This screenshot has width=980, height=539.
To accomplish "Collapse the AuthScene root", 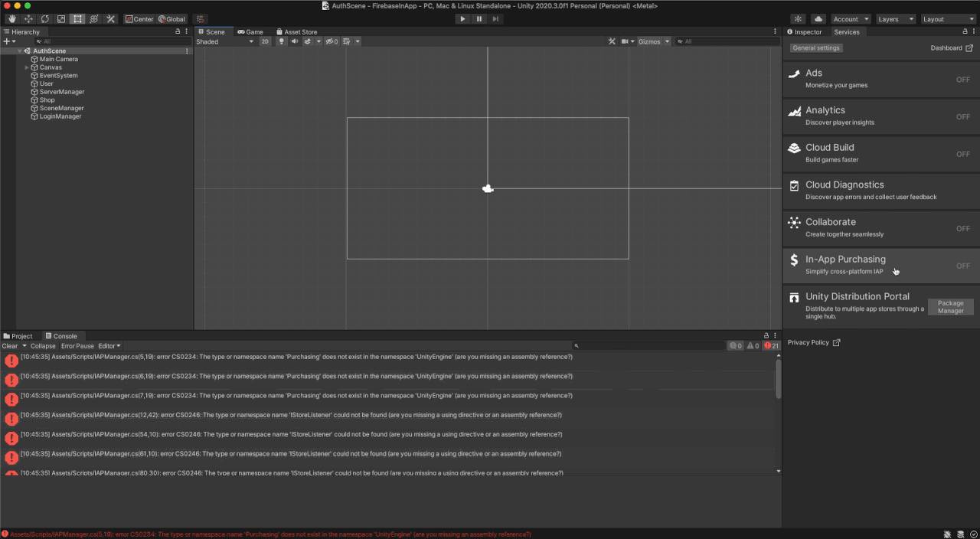I will click(20, 51).
